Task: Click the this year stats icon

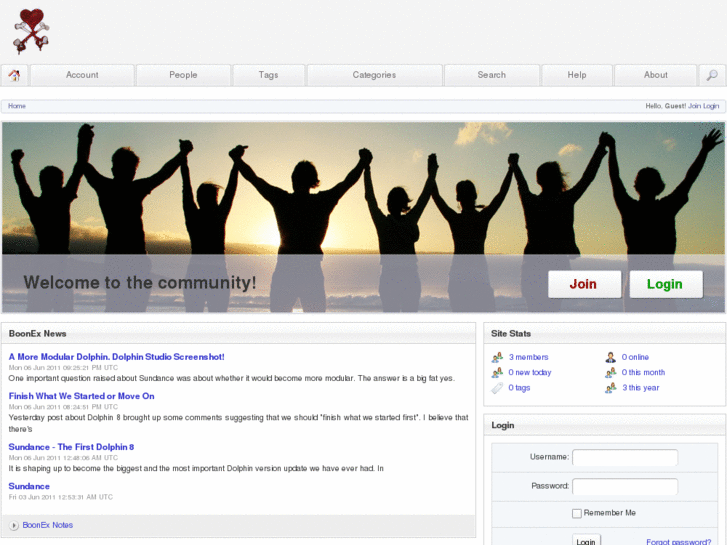Action: (x=610, y=388)
